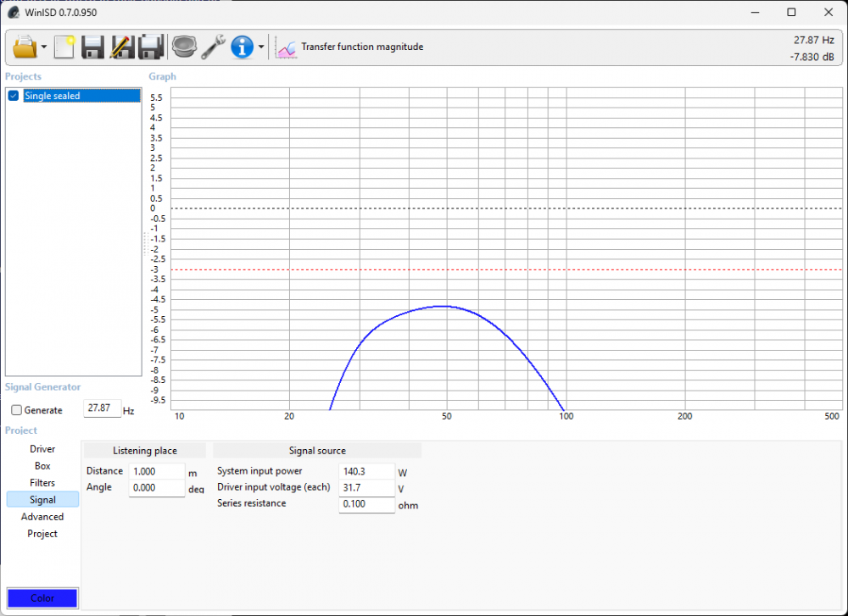Open the Transfer function magnitude graph selector

click(350, 47)
